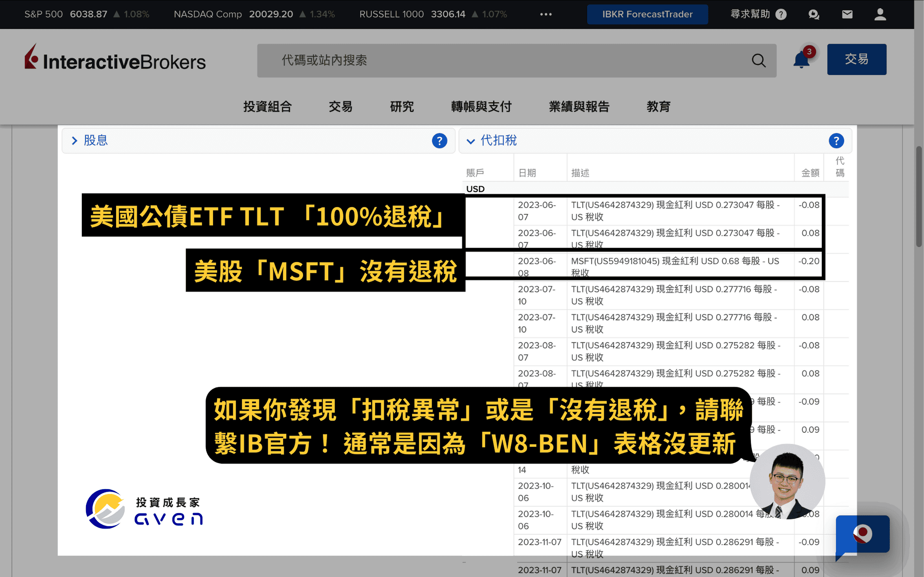Open the 教育 menu
The height and width of the screenshot is (577, 924).
tap(658, 107)
